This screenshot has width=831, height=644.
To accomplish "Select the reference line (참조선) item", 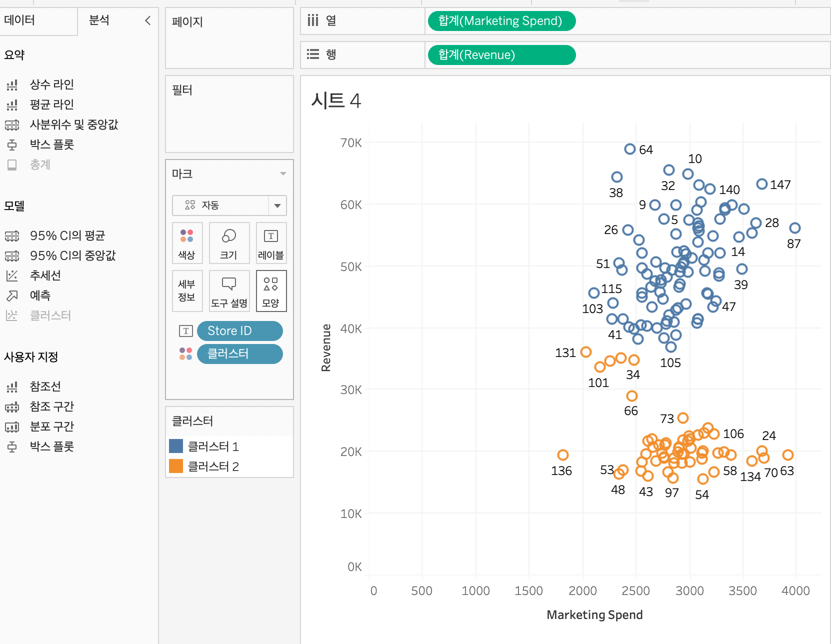I will click(45, 386).
